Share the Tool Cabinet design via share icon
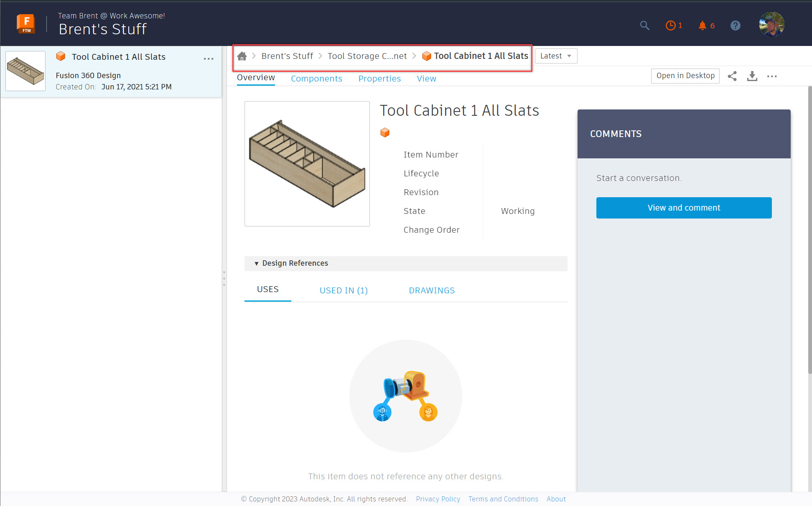The width and height of the screenshot is (812, 506). [732, 76]
